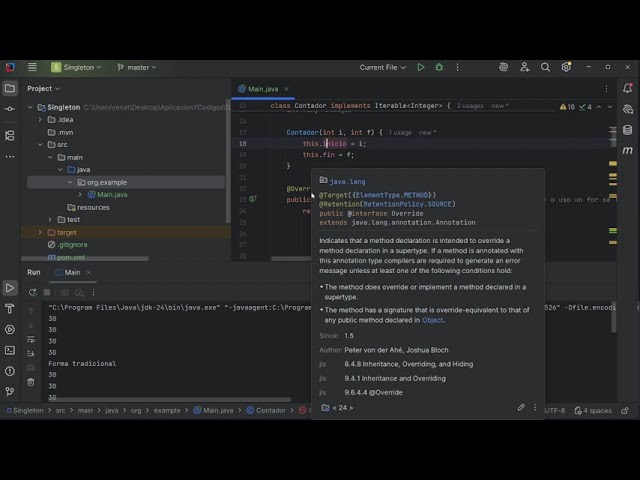Open Current File run configuration dropdown
The width and height of the screenshot is (640, 480).
click(382, 67)
